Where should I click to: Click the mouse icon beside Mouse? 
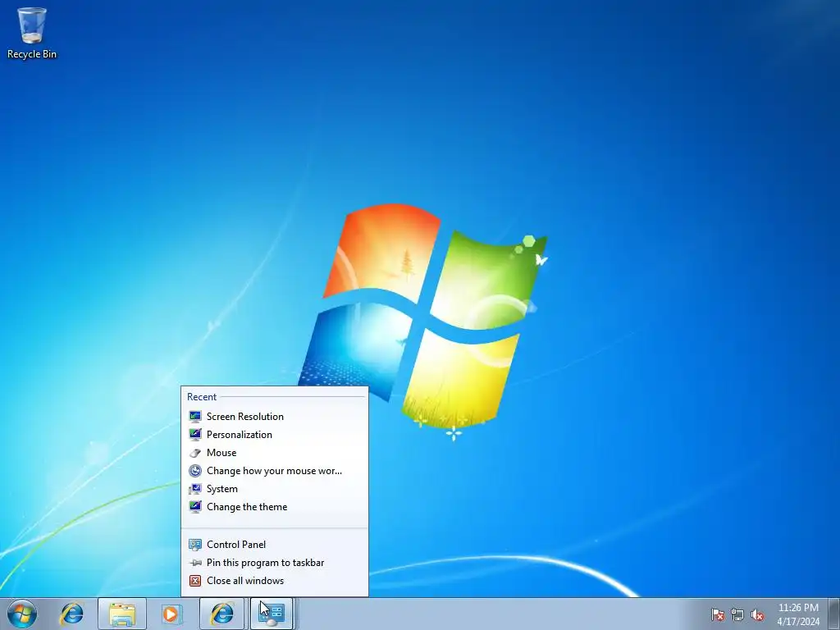pos(195,453)
